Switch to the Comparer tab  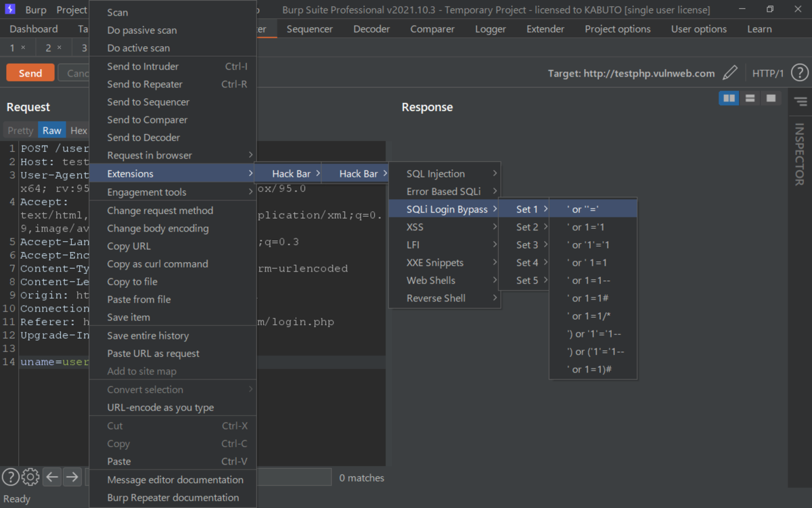[432, 29]
